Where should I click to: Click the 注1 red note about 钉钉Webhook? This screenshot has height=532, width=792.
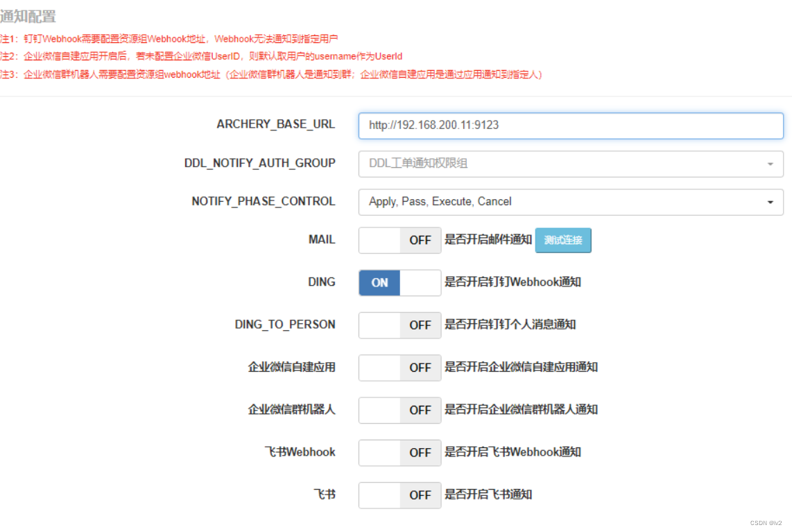point(173,39)
